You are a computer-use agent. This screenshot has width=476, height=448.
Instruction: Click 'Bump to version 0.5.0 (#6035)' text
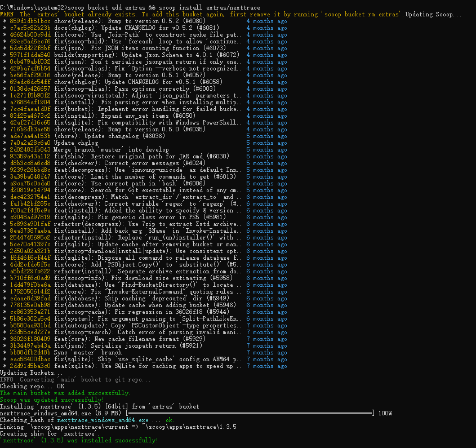coord(157,130)
